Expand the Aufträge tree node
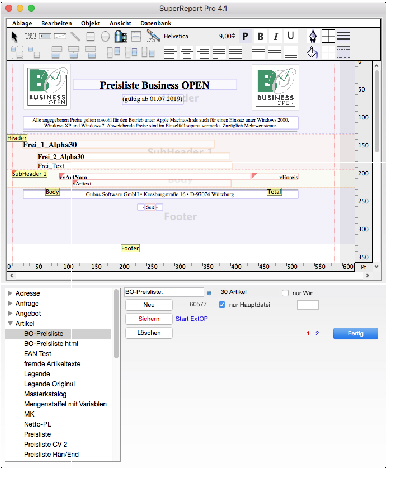399x479 pixels. (x=10, y=303)
